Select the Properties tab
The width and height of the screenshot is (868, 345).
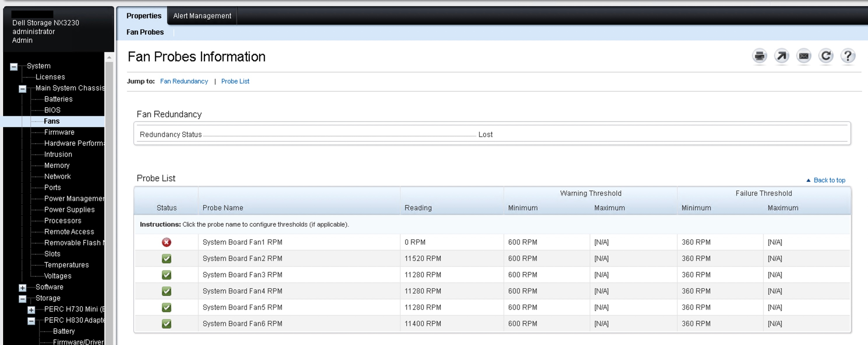143,15
